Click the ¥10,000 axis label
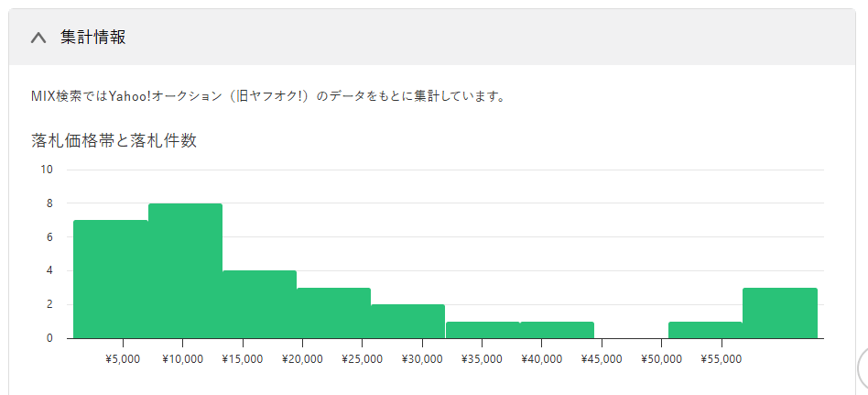This screenshot has width=868, height=395. (183, 359)
